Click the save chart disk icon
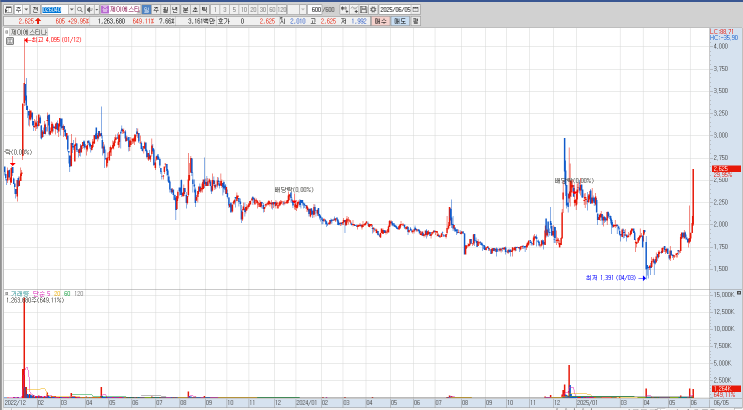The height and width of the screenshot is (410, 743). click(363, 9)
